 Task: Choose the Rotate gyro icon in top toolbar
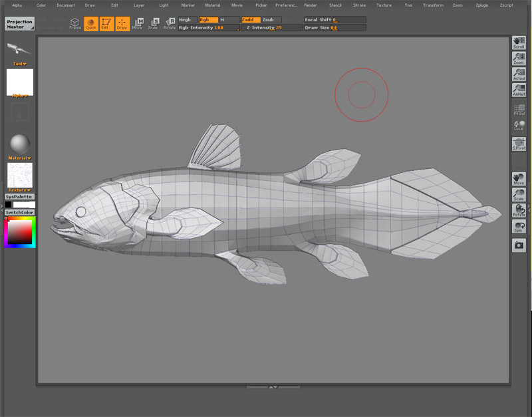170,24
